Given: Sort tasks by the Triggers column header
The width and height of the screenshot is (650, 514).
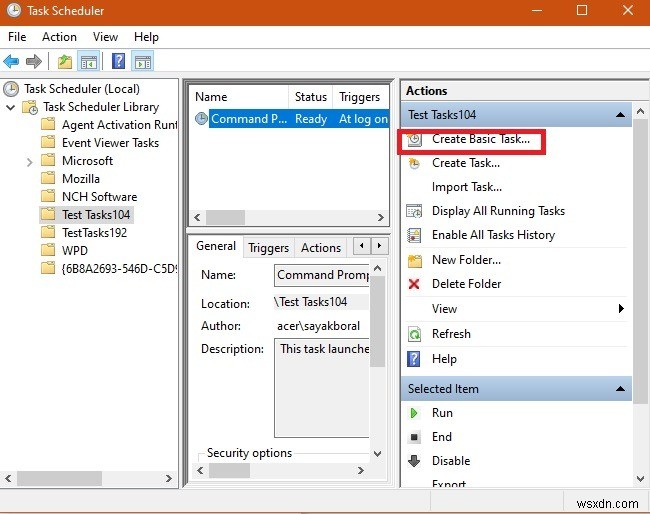Looking at the screenshot, I should pyautogui.click(x=361, y=97).
